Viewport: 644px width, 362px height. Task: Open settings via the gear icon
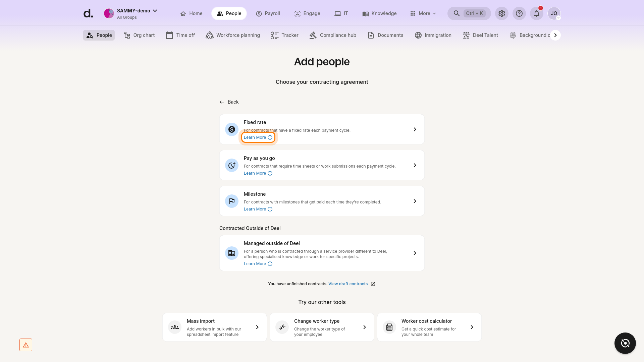(502, 13)
